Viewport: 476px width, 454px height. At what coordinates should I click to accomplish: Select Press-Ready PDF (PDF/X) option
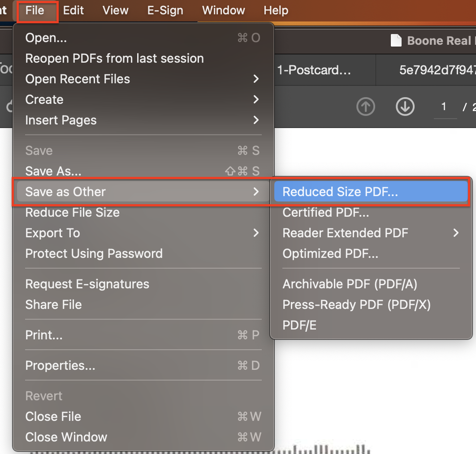[356, 305]
